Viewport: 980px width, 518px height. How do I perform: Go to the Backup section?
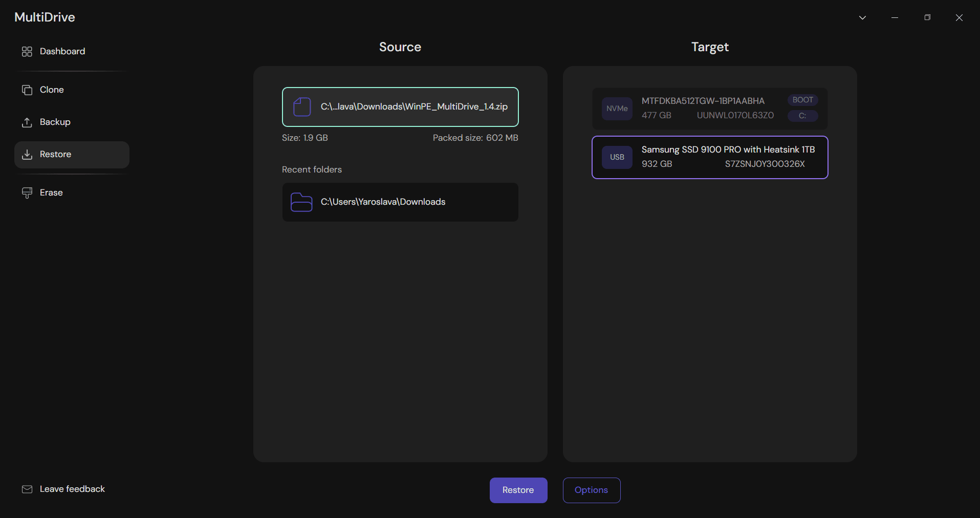(x=72, y=122)
